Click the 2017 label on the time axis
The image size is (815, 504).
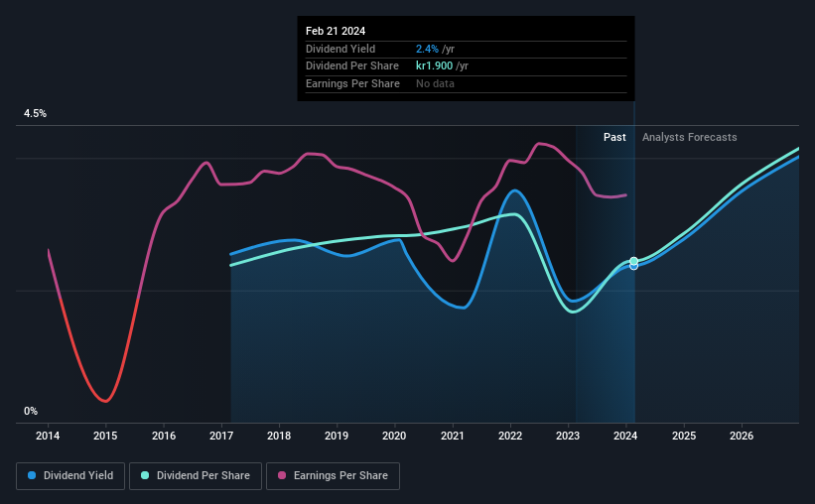click(x=221, y=436)
